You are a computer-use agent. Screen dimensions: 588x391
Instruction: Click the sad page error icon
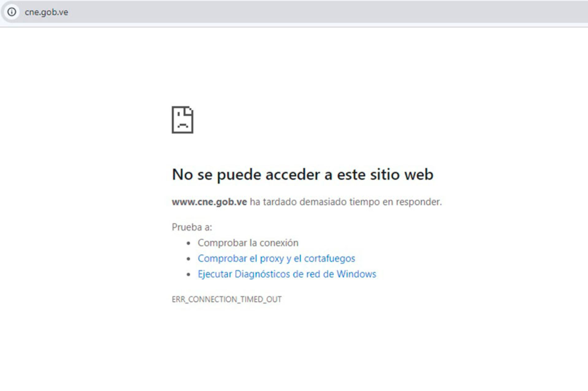[x=182, y=120]
